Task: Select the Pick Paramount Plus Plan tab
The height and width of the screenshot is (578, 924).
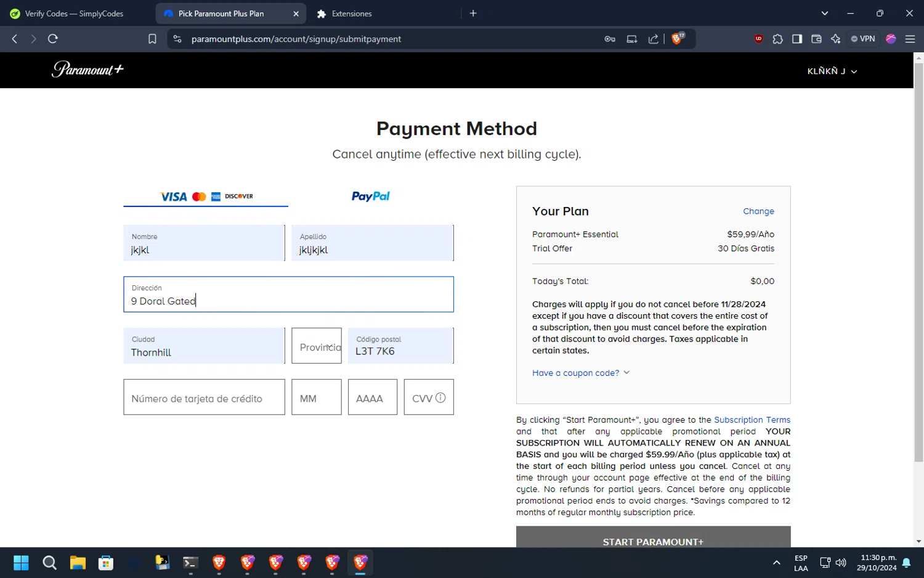Action: [x=222, y=14]
